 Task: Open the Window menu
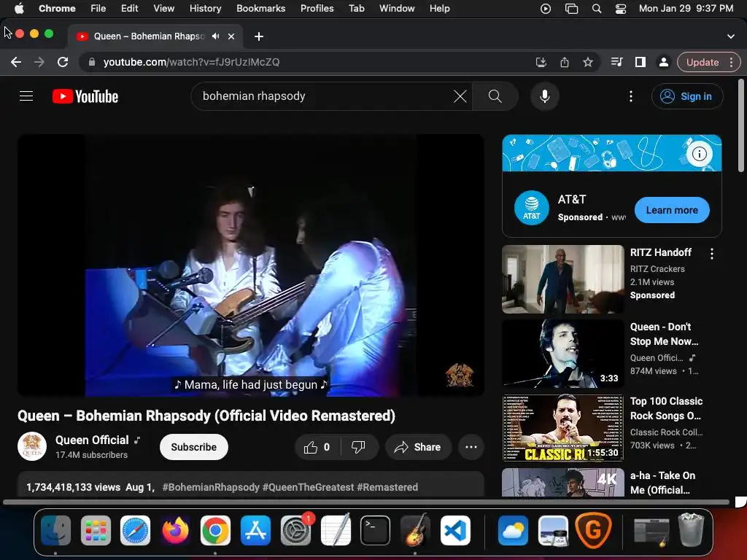pos(397,9)
